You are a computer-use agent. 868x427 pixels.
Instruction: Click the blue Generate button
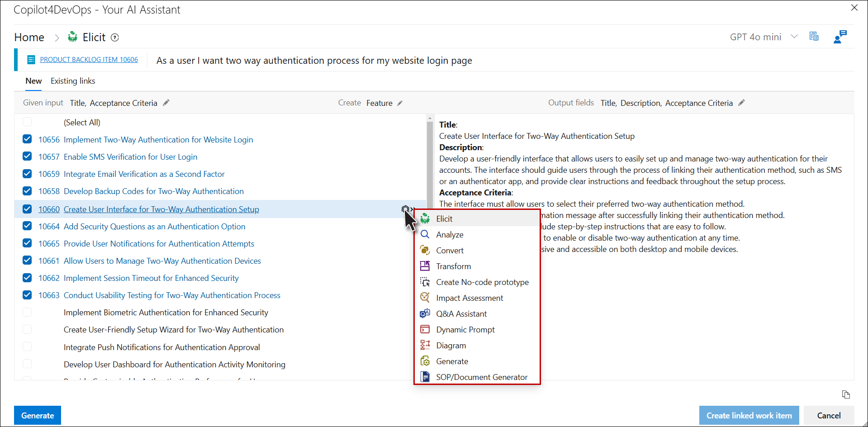tap(38, 415)
